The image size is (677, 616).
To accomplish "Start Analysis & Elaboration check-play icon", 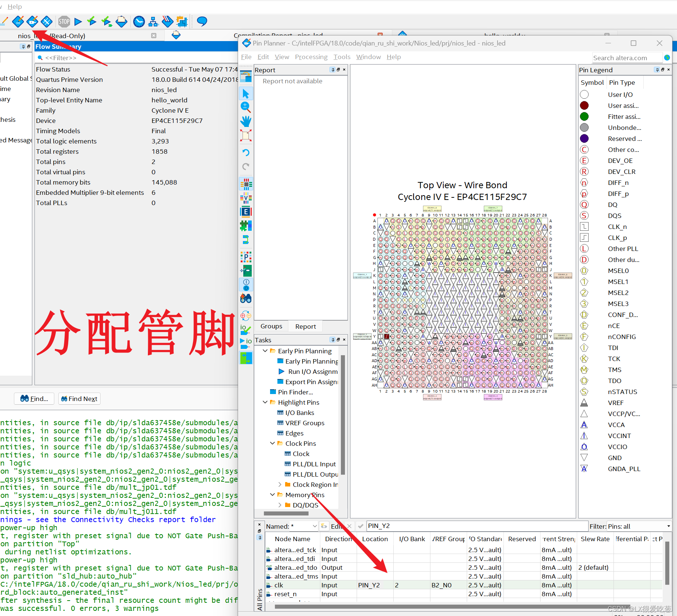I will point(91,22).
